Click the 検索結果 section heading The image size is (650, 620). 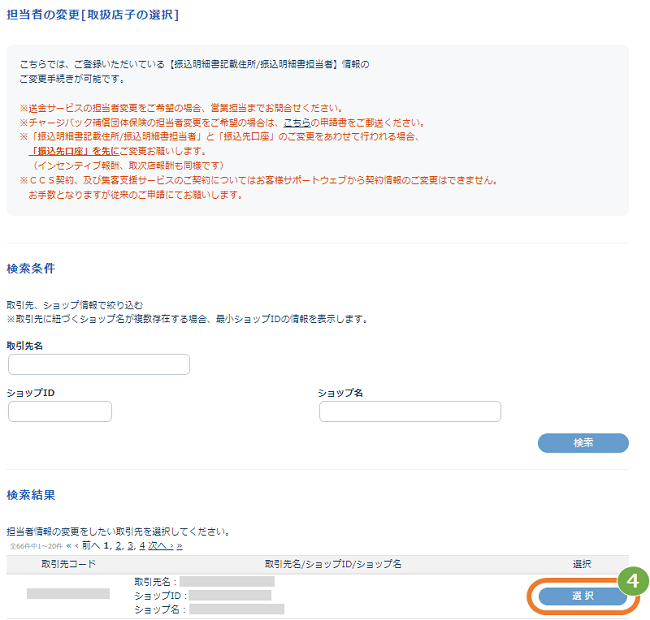click(31, 494)
